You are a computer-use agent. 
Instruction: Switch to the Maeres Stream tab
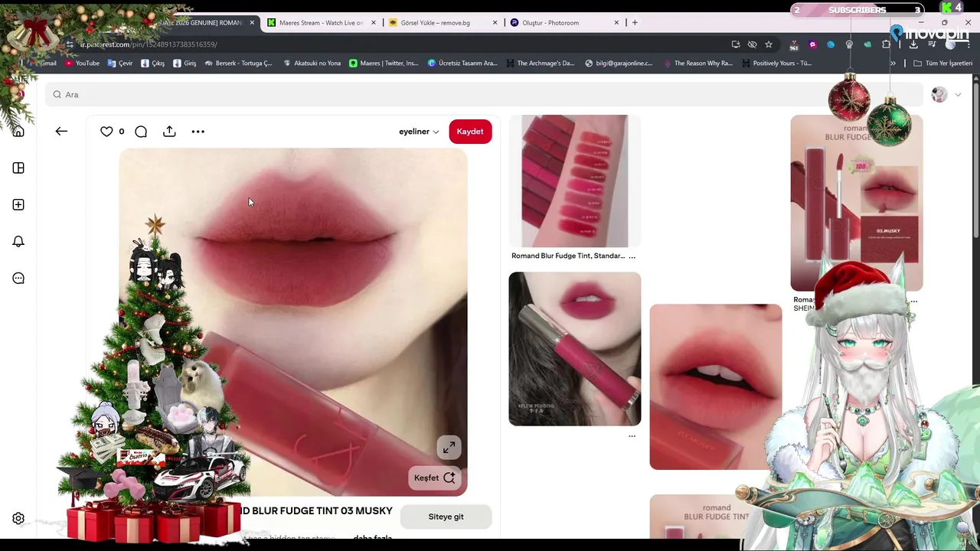[321, 22]
